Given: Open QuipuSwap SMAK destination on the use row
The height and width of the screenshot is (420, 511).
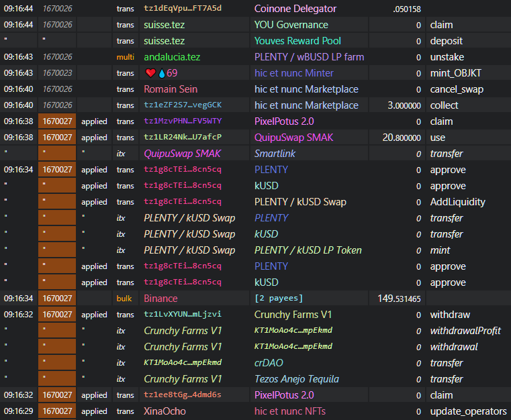Looking at the screenshot, I should pyautogui.click(x=293, y=138).
